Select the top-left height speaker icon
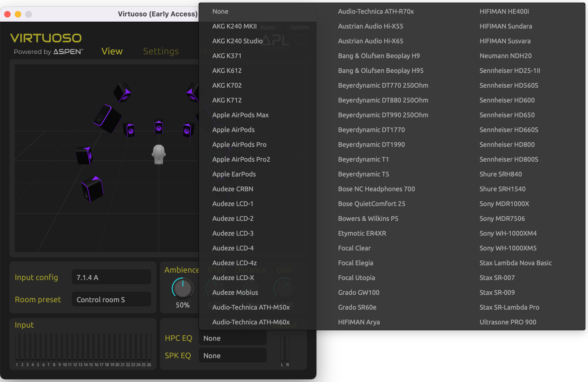This screenshot has height=382, width=588. point(122,92)
